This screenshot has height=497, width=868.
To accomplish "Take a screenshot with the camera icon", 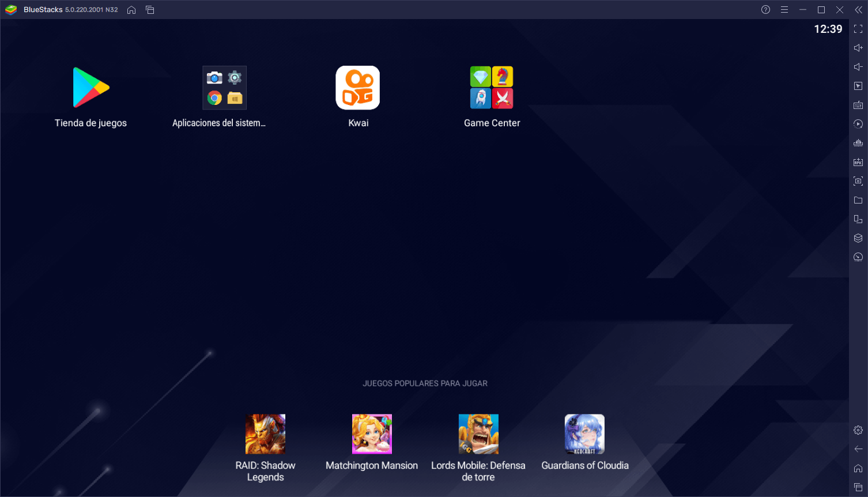I will click(858, 181).
